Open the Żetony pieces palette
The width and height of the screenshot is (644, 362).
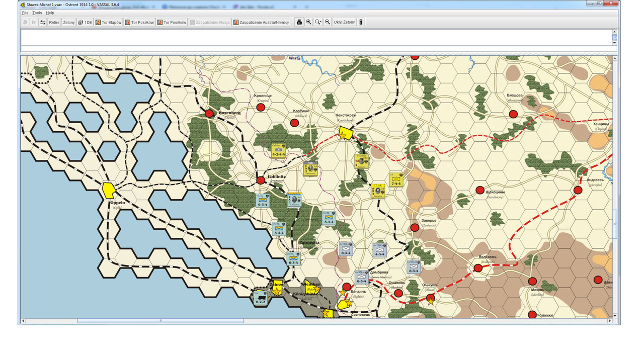tap(69, 22)
